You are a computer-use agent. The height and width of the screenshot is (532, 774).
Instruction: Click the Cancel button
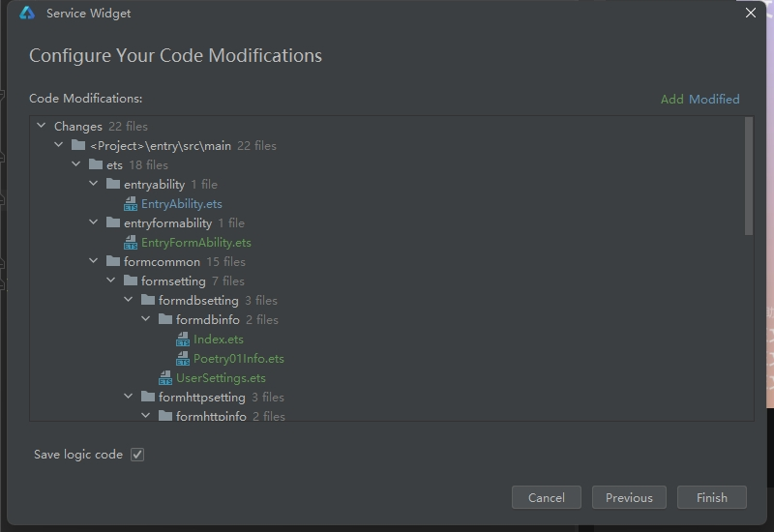click(x=546, y=497)
